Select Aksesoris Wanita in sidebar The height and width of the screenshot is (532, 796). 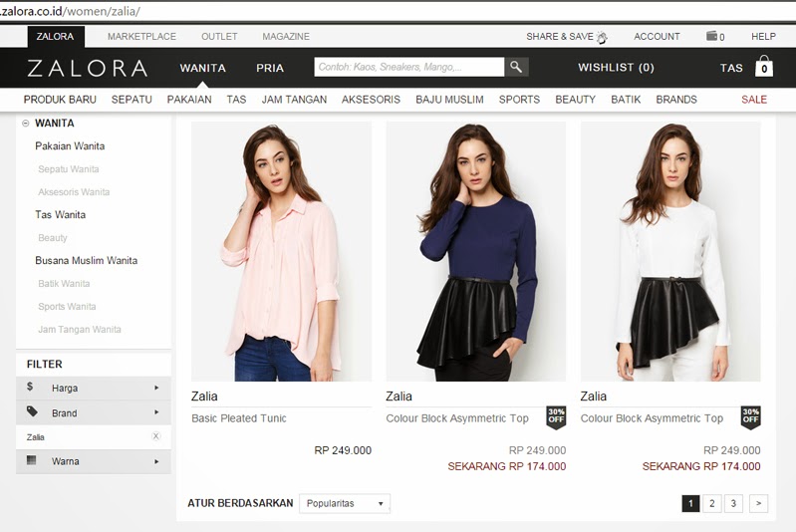(74, 192)
